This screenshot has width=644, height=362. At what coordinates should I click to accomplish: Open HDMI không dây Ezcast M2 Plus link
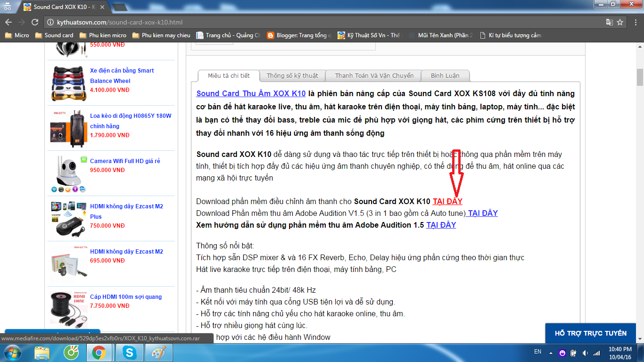126,211
